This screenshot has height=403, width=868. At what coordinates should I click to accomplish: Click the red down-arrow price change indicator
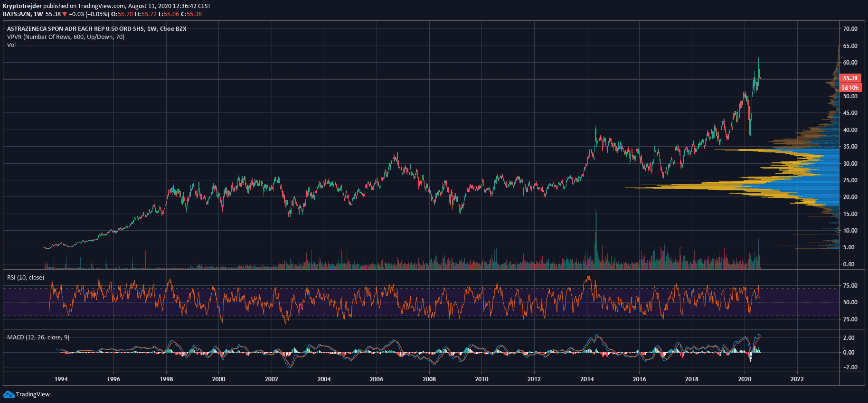(x=65, y=14)
